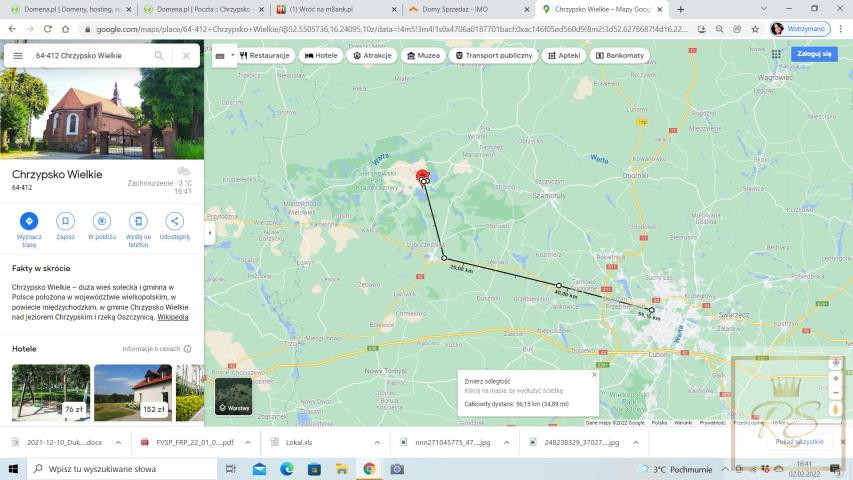853x480 pixels.
Task: Open downloaded file Lokal.xls
Action: 299,442
